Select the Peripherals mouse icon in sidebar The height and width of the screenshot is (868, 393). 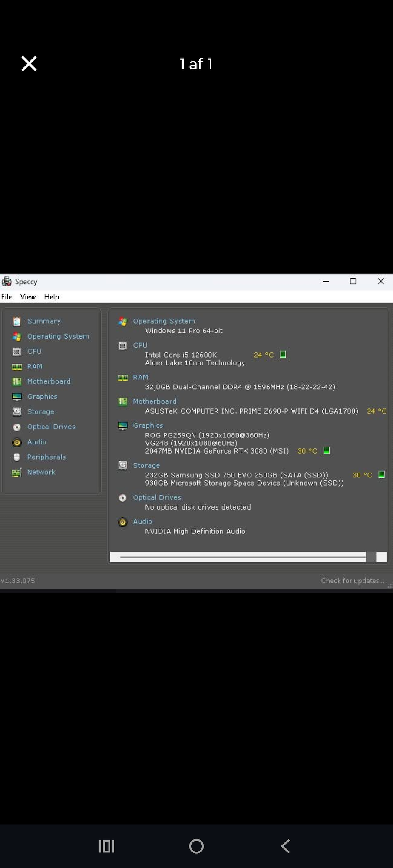[x=17, y=457]
